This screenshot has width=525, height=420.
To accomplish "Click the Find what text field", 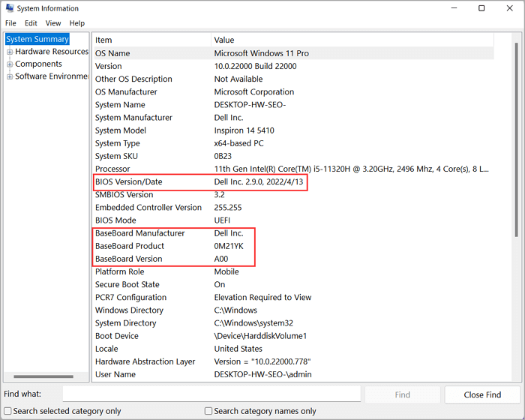I will pyautogui.click(x=211, y=394).
